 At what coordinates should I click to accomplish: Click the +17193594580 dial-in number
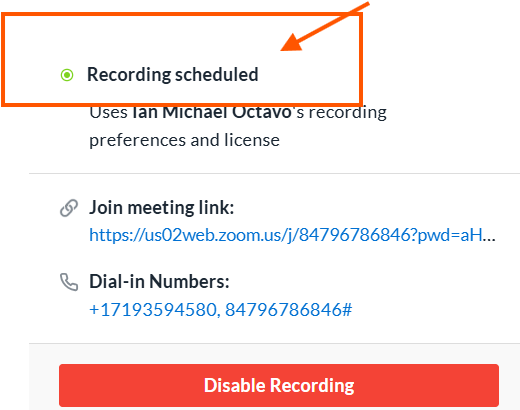coord(155,310)
